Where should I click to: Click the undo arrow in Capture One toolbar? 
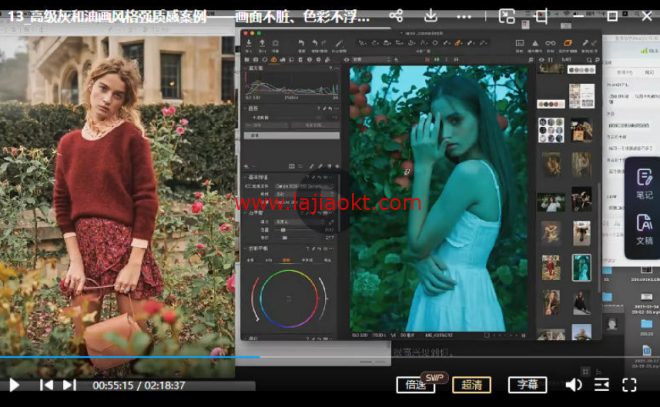tap(315, 43)
